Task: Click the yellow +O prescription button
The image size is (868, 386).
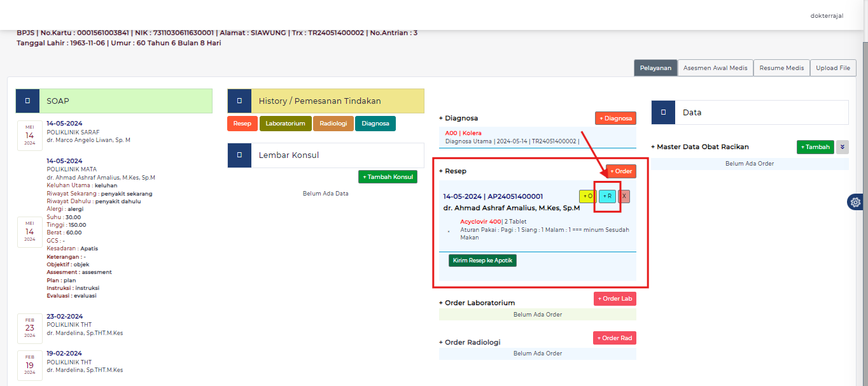Action: [x=587, y=196]
